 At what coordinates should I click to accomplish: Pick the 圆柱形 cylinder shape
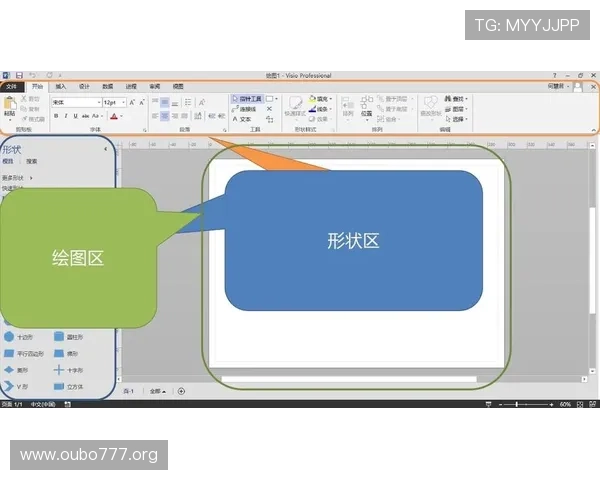72,336
